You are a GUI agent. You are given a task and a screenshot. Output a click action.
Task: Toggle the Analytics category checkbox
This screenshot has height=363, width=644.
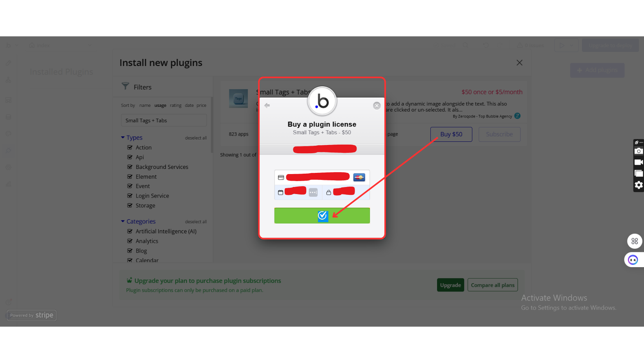(130, 241)
